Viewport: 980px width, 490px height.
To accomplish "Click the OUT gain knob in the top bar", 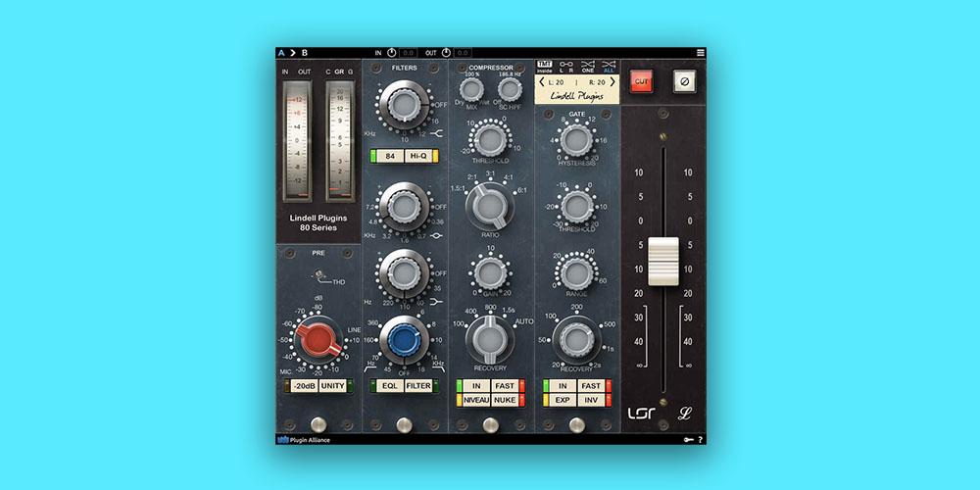I will pyautogui.click(x=446, y=53).
